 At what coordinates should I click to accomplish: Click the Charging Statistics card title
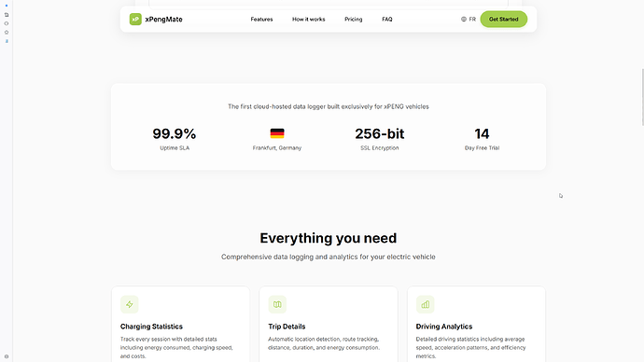click(151, 327)
